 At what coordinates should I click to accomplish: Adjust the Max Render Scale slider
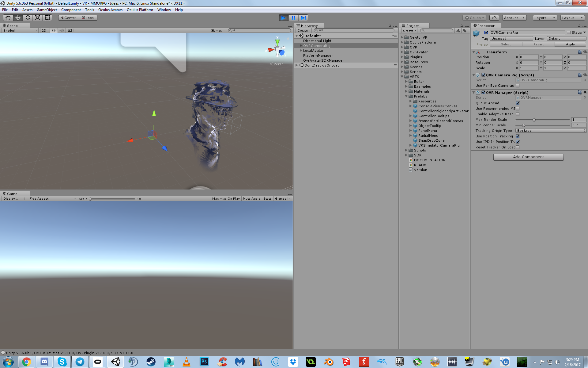[534, 120]
